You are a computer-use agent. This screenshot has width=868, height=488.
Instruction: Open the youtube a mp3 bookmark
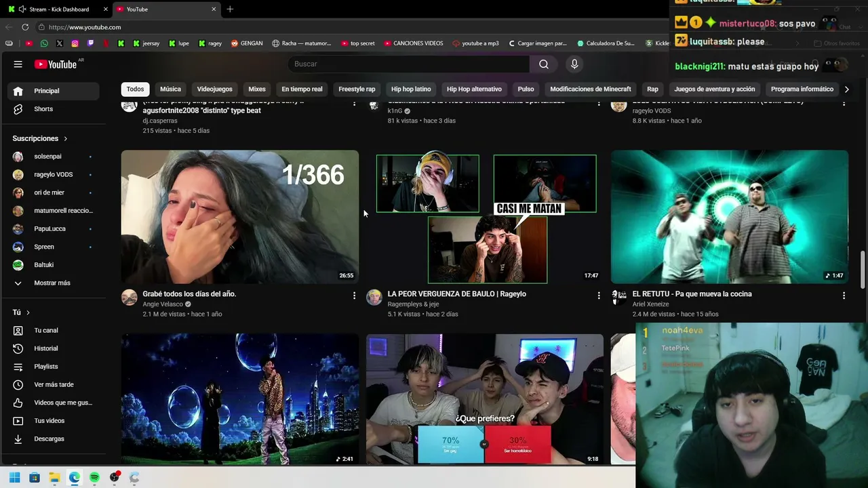[475, 43]
